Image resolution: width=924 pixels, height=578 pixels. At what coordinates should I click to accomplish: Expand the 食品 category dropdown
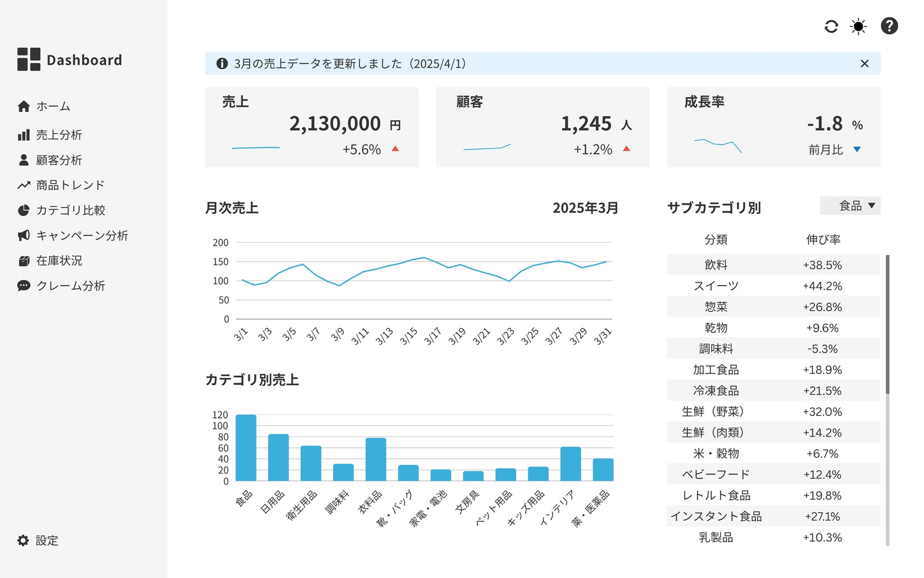pos(850,206)
